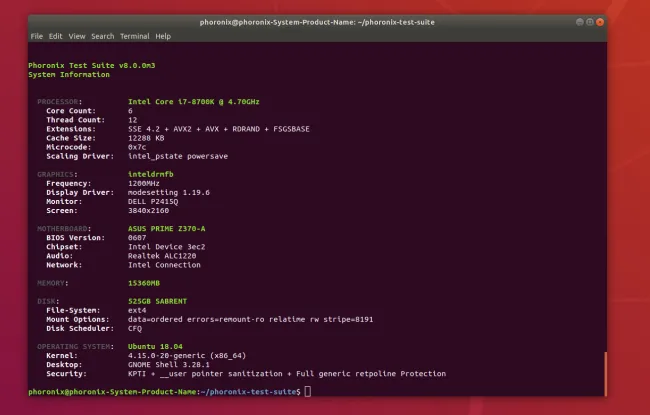650x415 pixels.
Task: Click 'Ubuntu 18.04' operating system text
Action: 155,347
